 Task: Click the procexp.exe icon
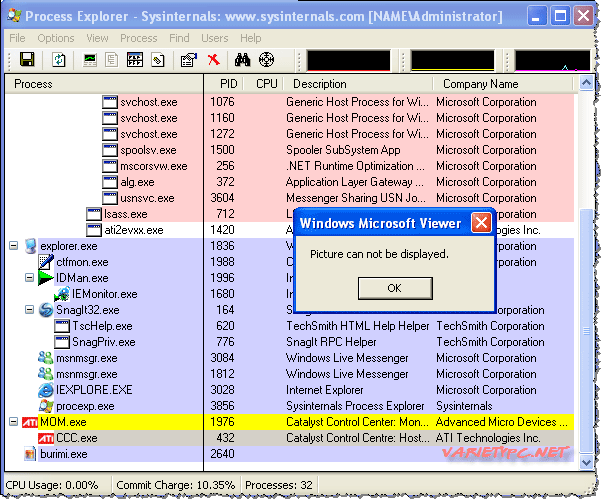coord(46,406)
